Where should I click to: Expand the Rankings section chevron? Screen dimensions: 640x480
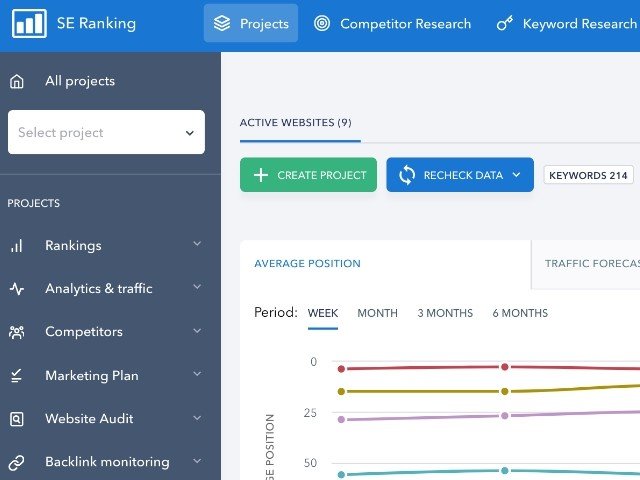click(x=197, y=244)
